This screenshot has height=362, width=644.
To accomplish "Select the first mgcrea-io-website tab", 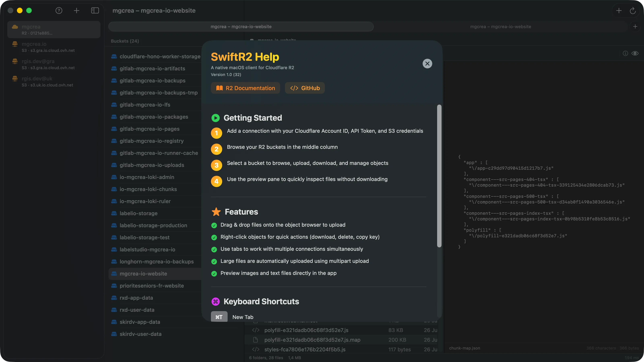I will point(241,27).
